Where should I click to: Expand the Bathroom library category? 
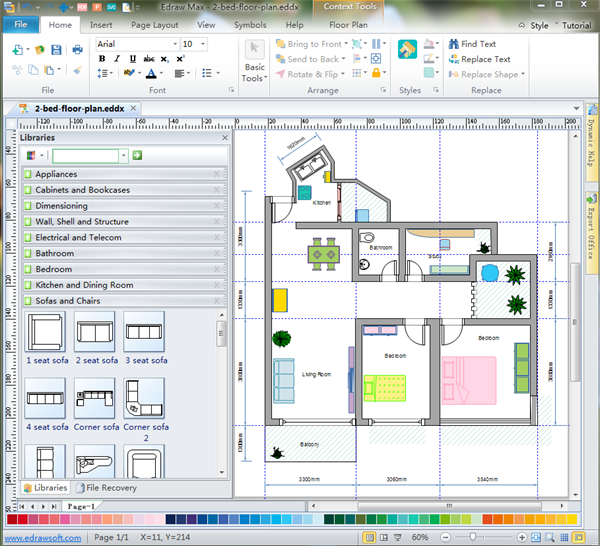[55, 253]
